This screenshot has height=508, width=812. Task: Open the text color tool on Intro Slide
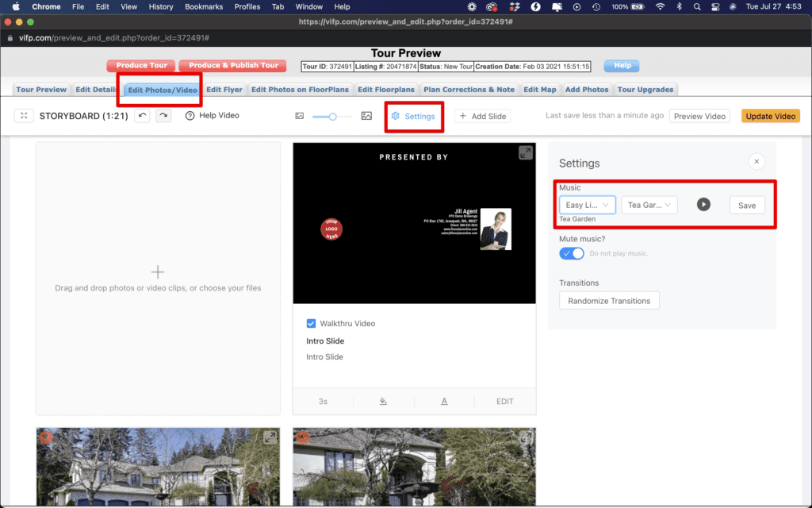pos(445,401)
